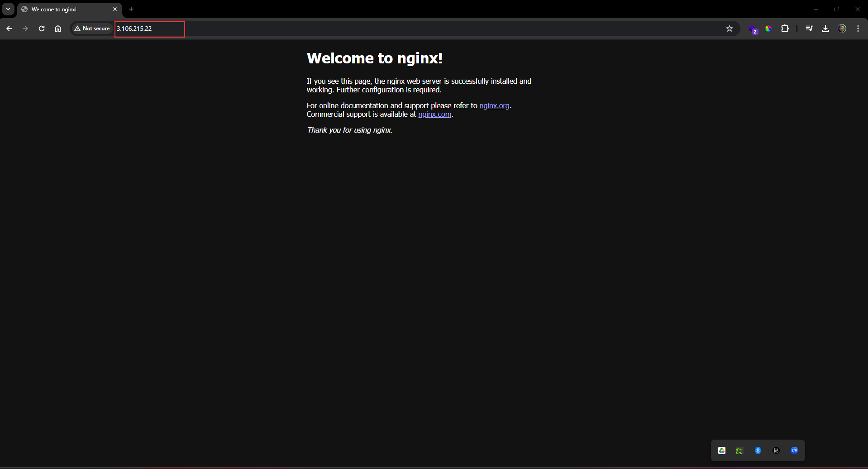This screenshot has width=868, height=469.
Task: Open a new browser tab
Action: pyautogui.click(x=131, y=9)
